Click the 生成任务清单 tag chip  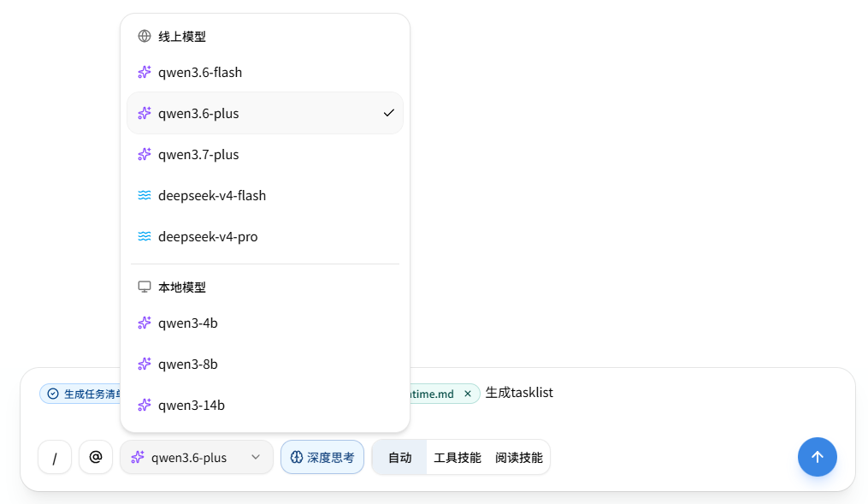tap(81, 394)
